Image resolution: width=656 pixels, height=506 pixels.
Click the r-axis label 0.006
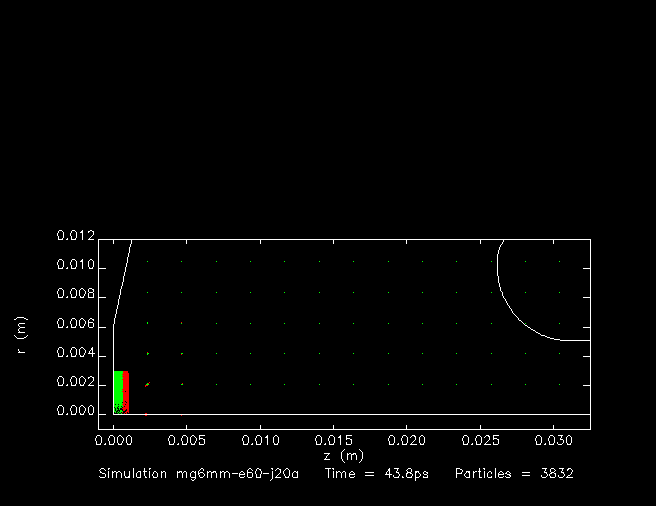(76, 324)
